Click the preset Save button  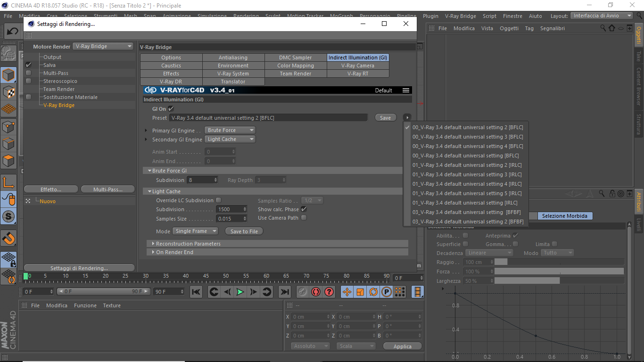pyautogui.click(x=385, y=118)
